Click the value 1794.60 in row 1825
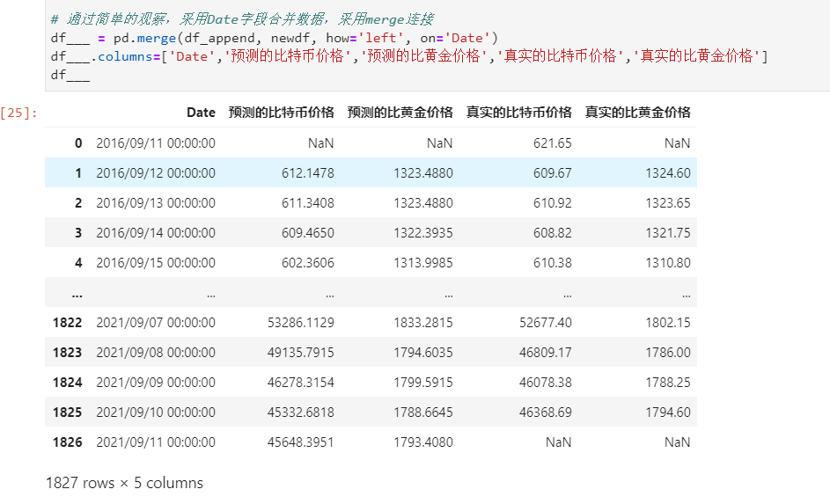This screenshot has width=830, height=504. point(668,413)
